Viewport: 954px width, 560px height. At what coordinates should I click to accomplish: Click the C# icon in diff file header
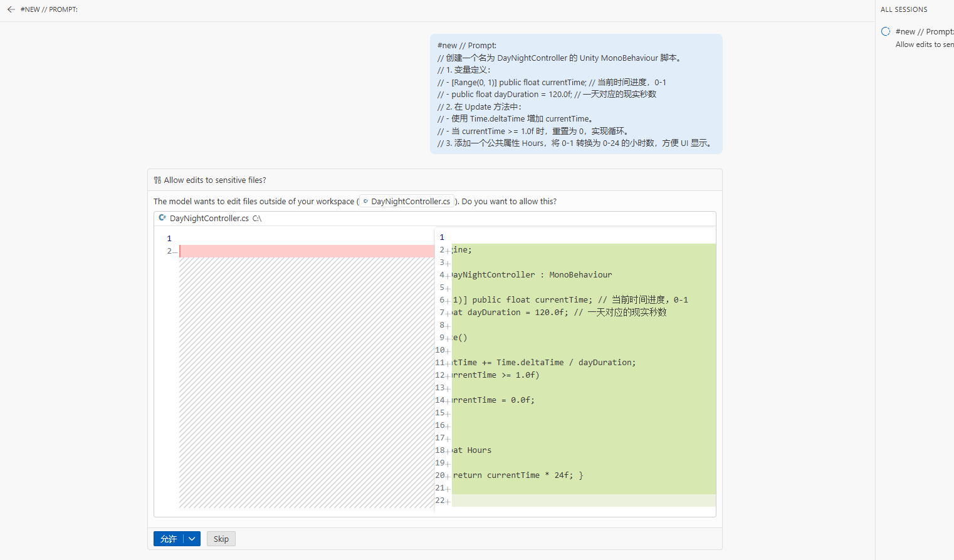(162, 218)
